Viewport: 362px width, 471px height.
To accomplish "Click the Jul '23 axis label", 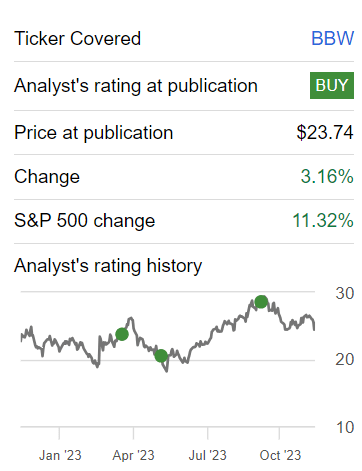I will pos(207,455).
